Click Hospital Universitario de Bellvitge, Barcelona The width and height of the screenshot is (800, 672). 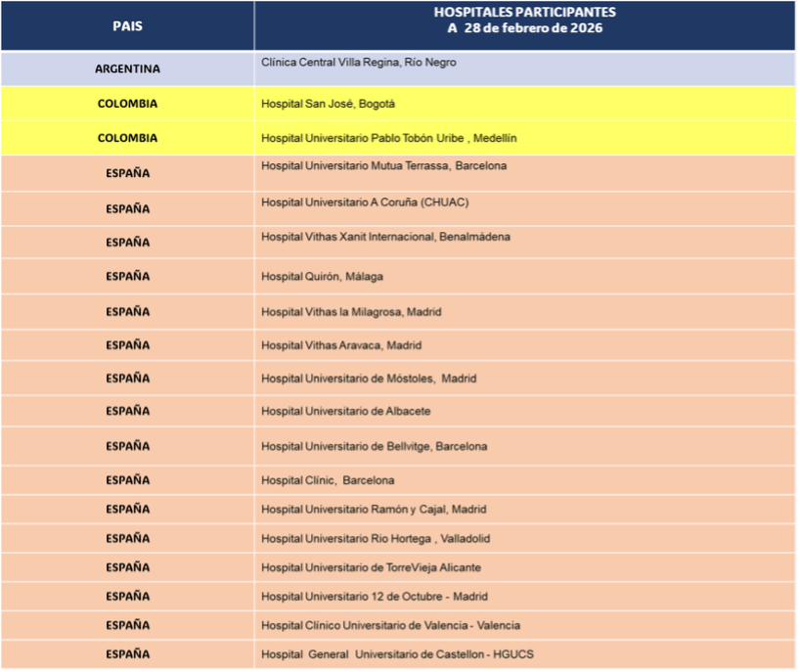click(374, 447)
